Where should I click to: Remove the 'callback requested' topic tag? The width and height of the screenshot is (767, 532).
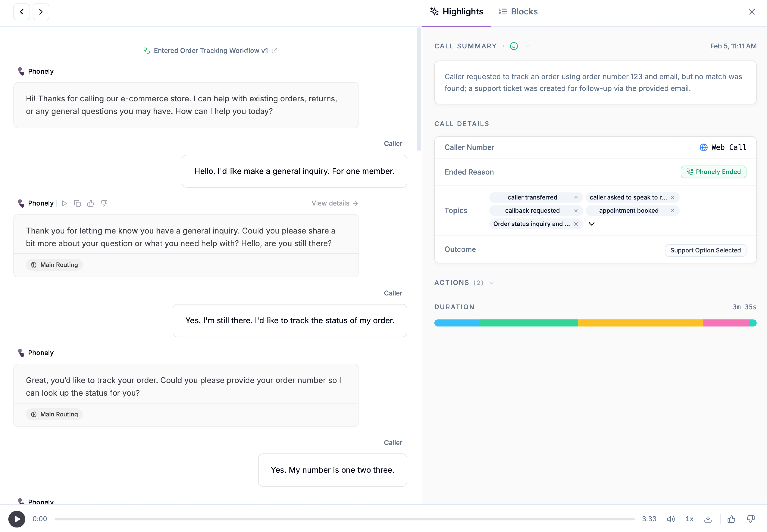[576, 211]
